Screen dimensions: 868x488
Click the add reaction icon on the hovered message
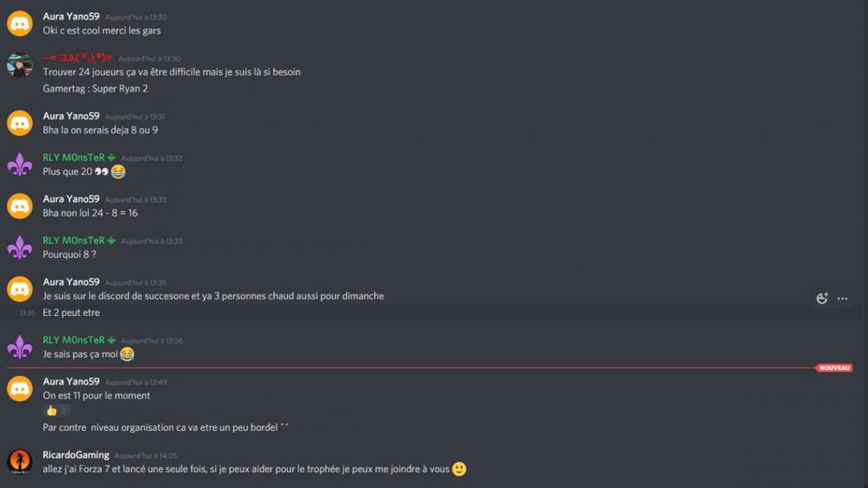pyautogui.click(x=822, y=298)
